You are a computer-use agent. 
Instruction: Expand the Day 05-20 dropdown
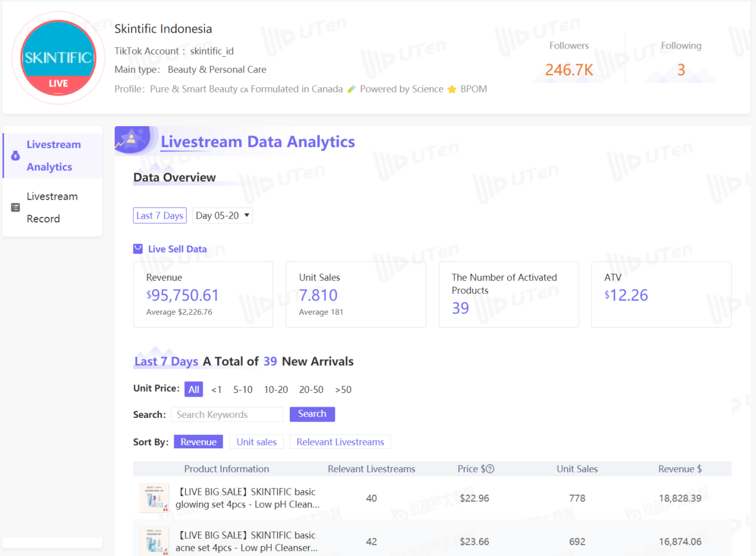223,216
